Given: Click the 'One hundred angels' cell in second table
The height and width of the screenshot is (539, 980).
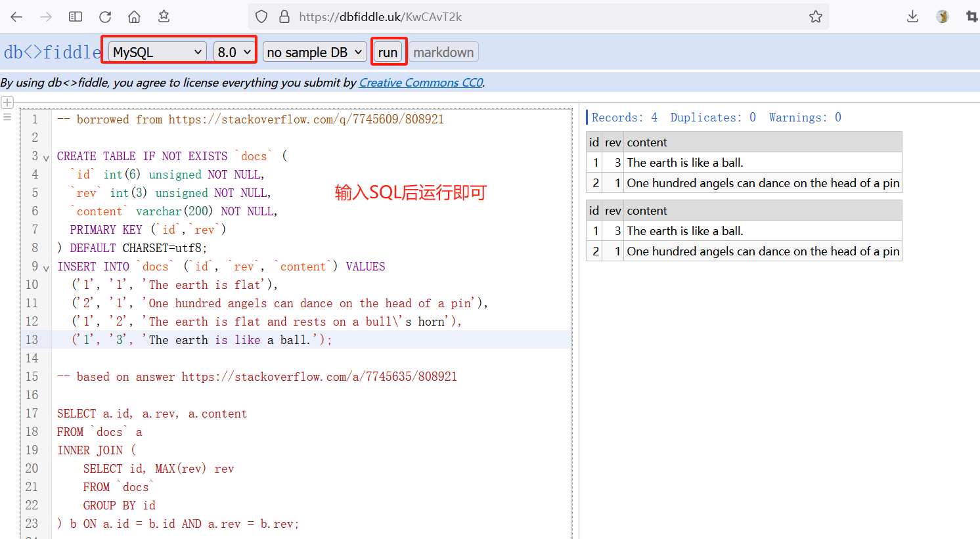Looking at the screenshot, I should pyautogui.click(x=763, y=251).
